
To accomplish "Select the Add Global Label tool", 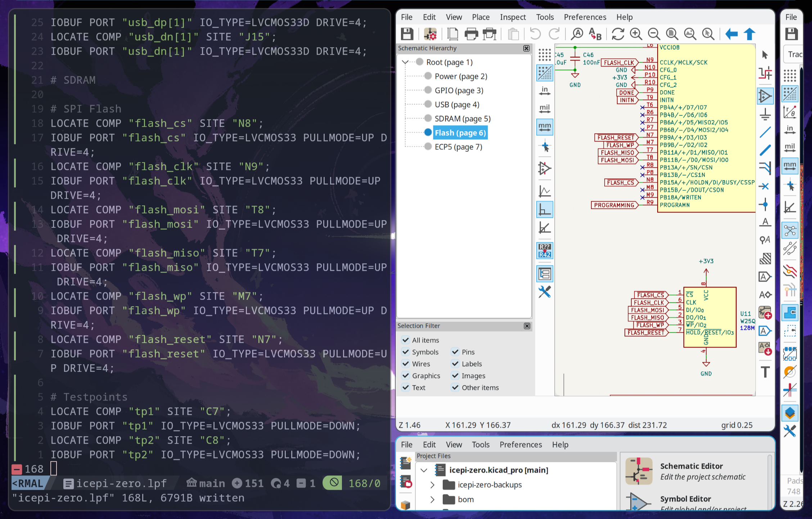I will coord(765,277).
